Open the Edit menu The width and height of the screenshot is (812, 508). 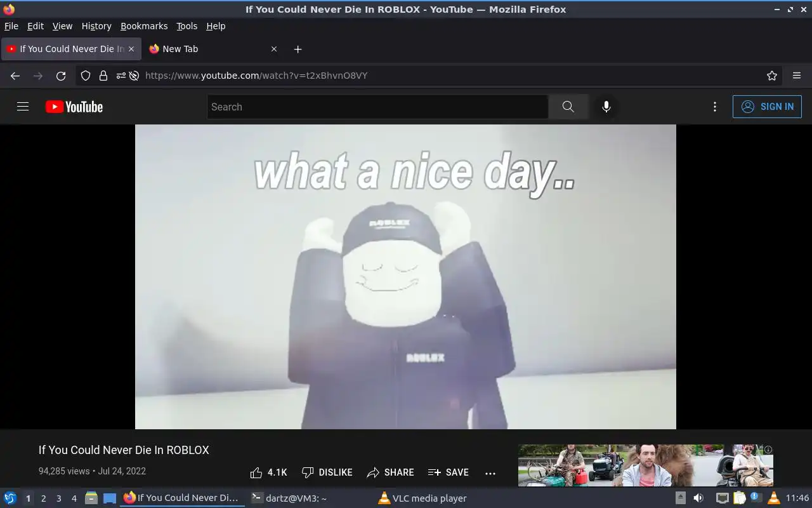[x=36, y=26]
